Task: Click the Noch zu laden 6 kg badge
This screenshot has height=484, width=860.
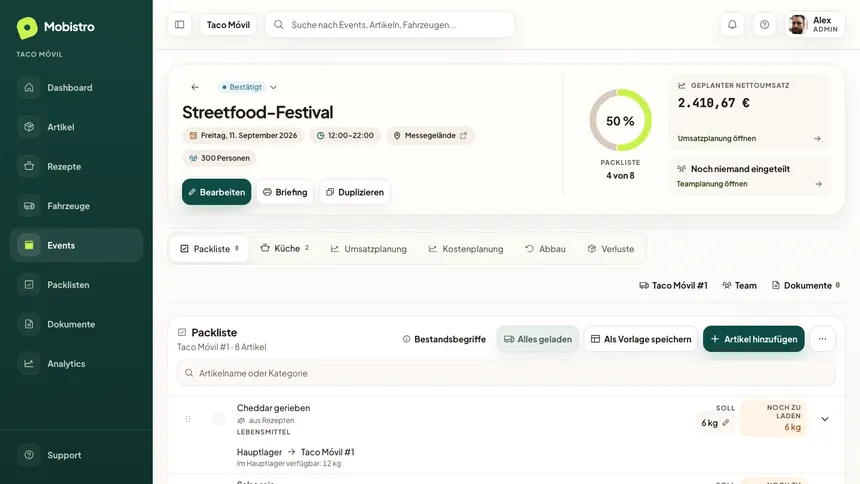Action: pos(773,419)
